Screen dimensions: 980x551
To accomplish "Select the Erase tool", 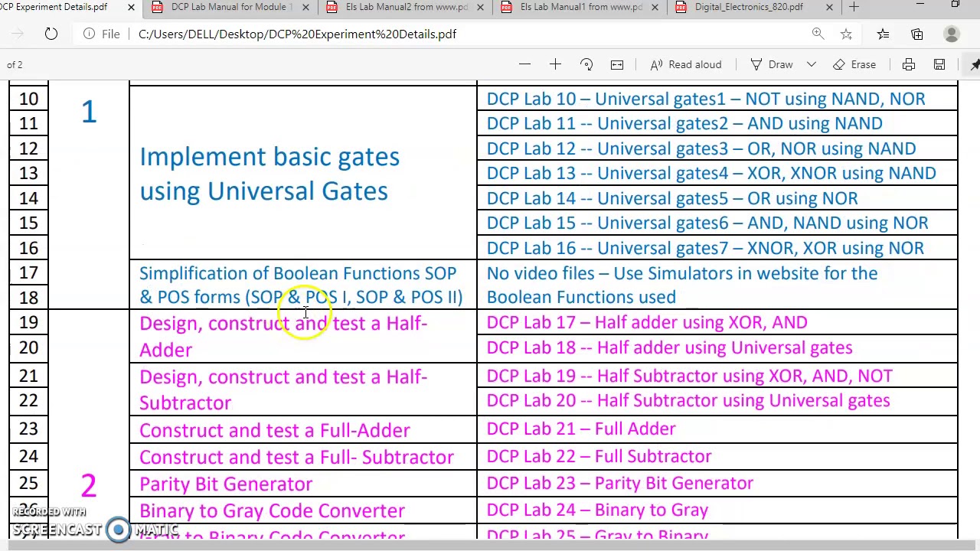I will coord(854,64).
